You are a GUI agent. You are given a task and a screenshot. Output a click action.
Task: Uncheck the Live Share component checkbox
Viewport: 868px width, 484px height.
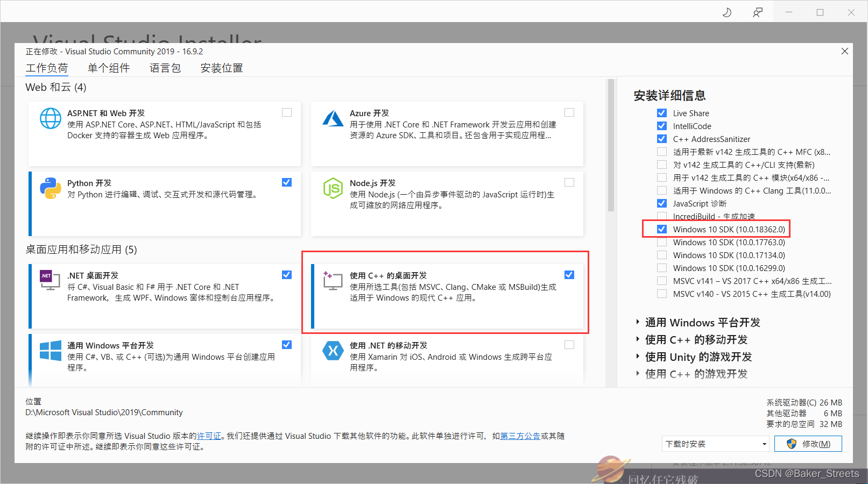[x=662, y=113]
